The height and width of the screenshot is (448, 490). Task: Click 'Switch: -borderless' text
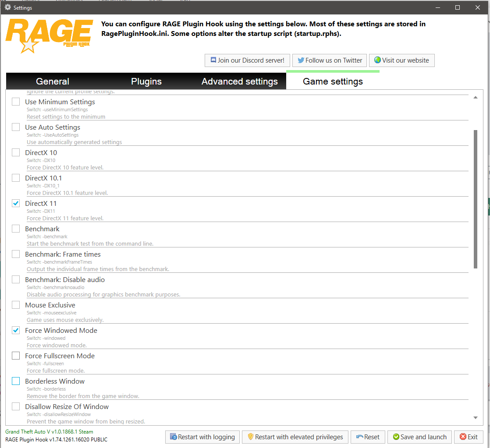[46, 389]
